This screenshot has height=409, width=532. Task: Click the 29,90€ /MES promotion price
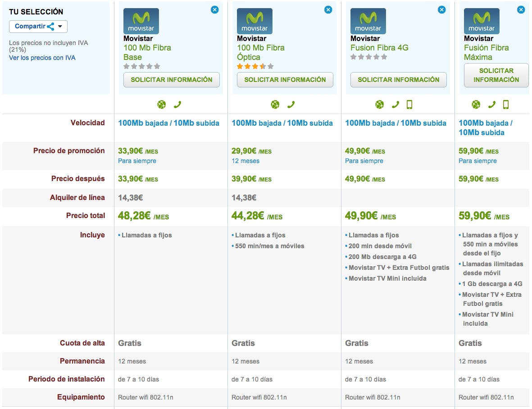251,151
